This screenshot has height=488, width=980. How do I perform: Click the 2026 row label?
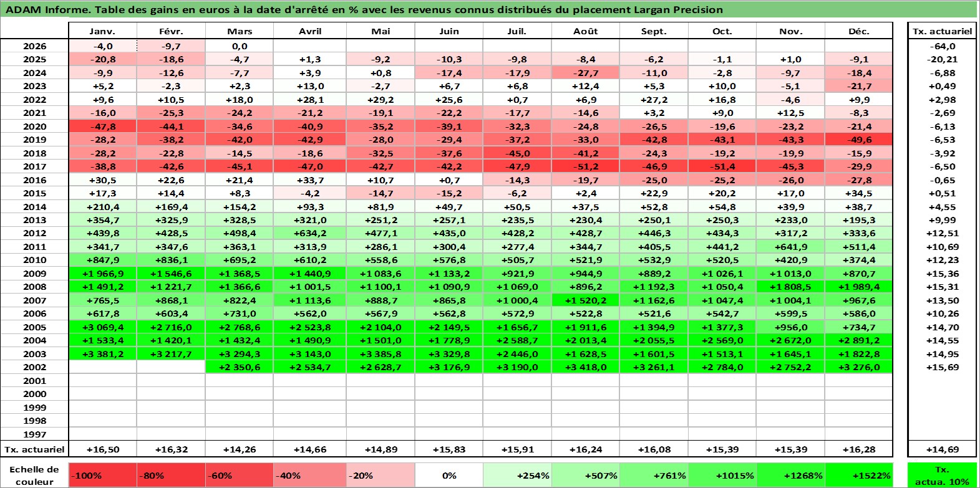coord(34,46)
